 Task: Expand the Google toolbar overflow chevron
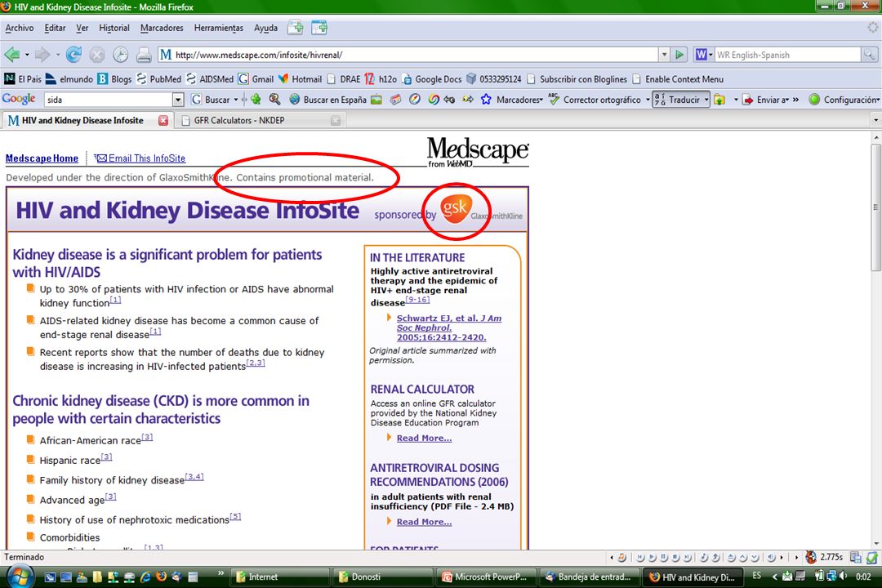(x=795, y=100)
